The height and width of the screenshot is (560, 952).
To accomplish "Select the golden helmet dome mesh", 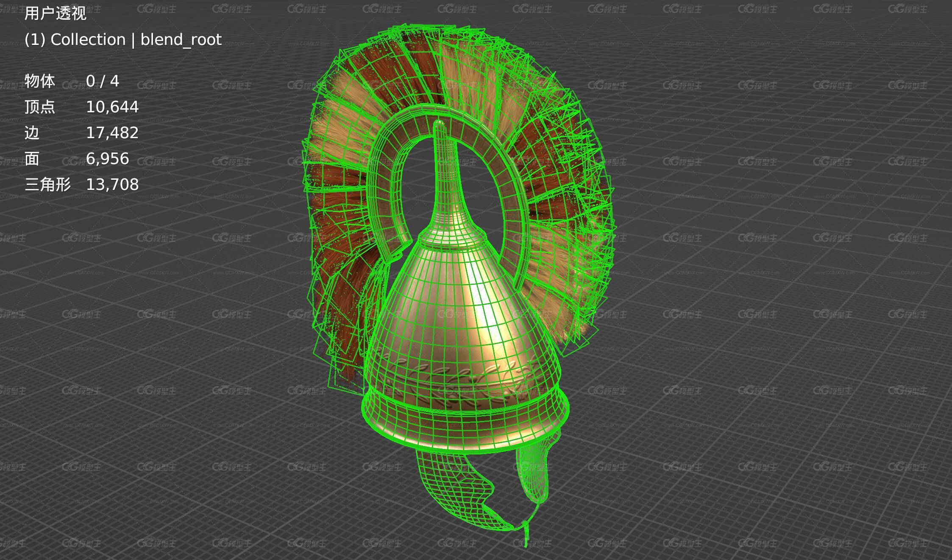I will point(464,339).
